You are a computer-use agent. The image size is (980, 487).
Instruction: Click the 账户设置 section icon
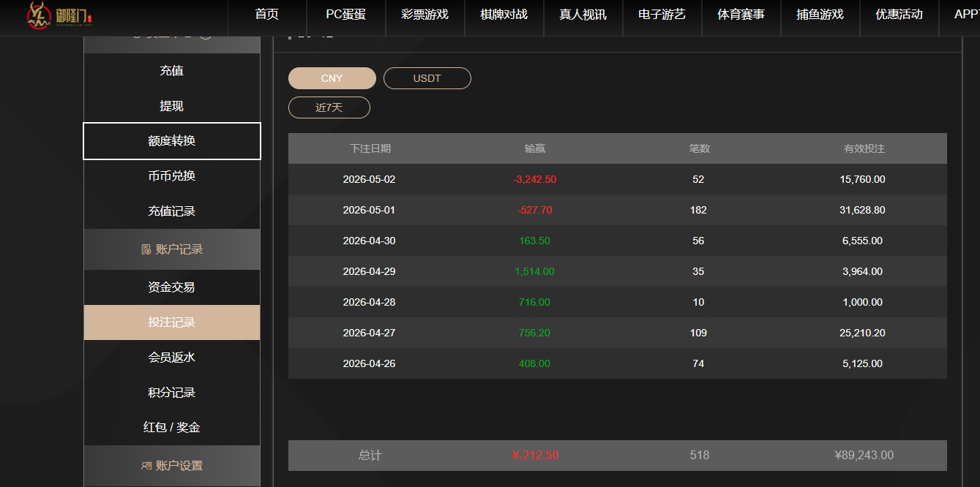pos(146,466)
